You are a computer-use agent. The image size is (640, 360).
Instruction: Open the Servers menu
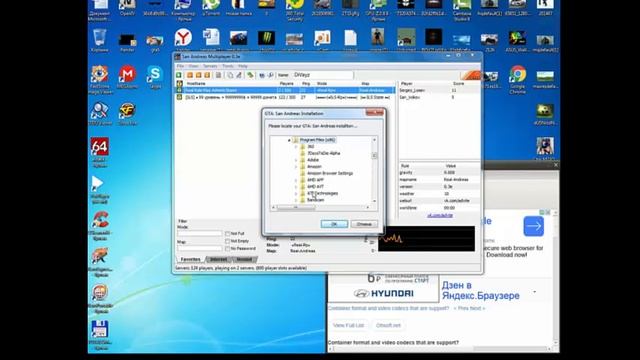point(210,66)
